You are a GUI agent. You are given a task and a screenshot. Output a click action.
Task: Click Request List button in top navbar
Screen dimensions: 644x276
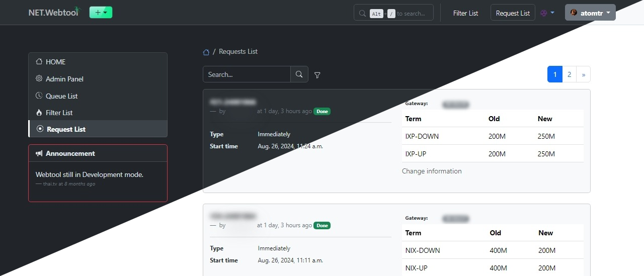(513, 13)
